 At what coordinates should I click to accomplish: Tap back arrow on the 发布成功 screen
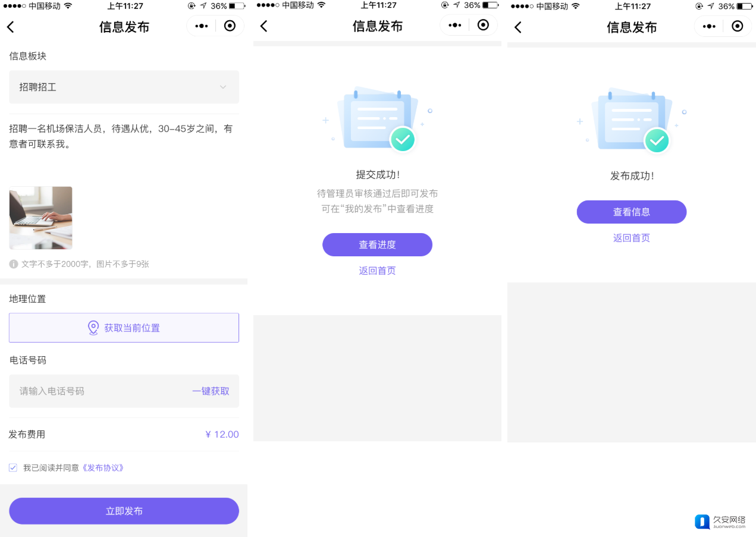click(518, 27)
